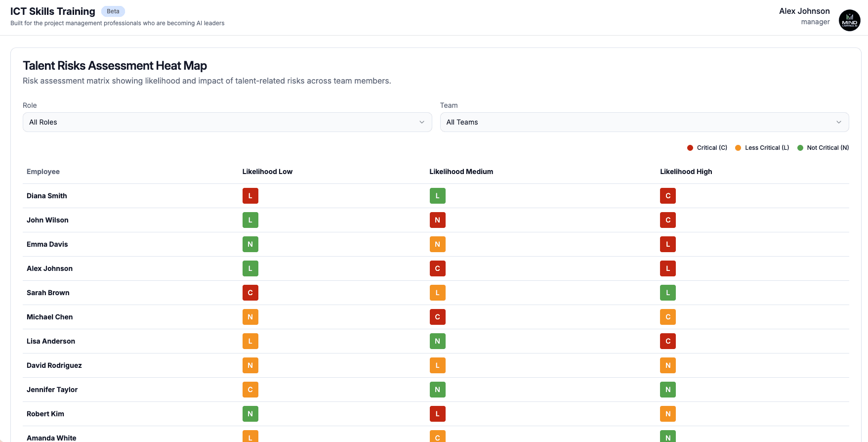The image size is (868, 442).
Task: Click Michael Chen's Likelihood High badge
Action: pyautogui.click(x=668, y=317)
